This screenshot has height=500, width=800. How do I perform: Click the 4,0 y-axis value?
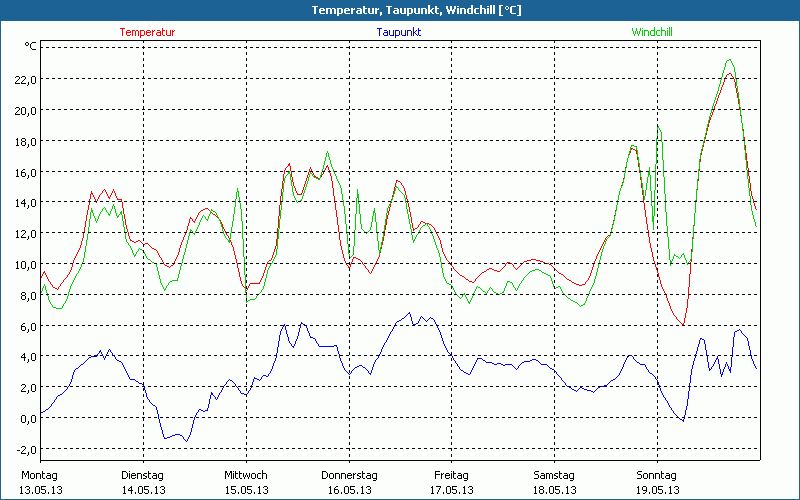pos(29,357)
